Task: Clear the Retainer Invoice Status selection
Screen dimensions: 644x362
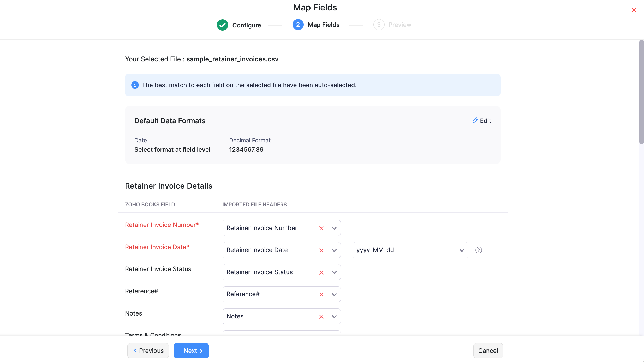Action: pyautogui.click(x=321, y=272)
